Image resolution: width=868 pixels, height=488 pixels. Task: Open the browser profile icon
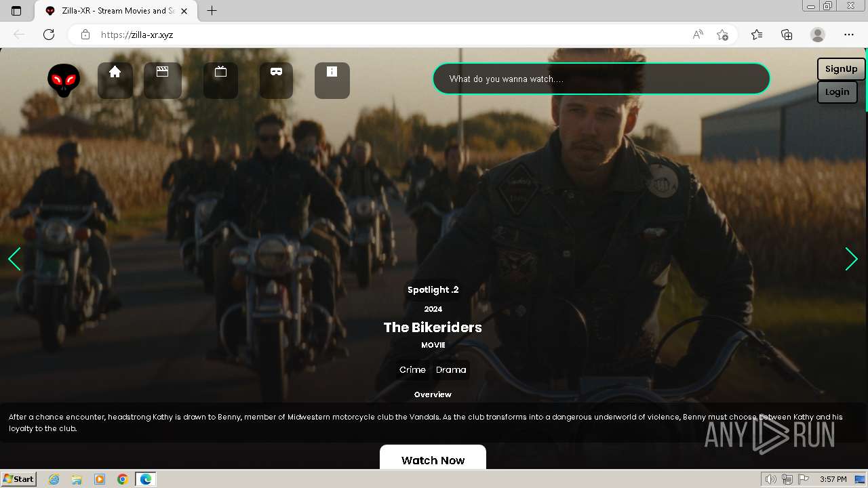pyautogui.click(x=818, y=35)
